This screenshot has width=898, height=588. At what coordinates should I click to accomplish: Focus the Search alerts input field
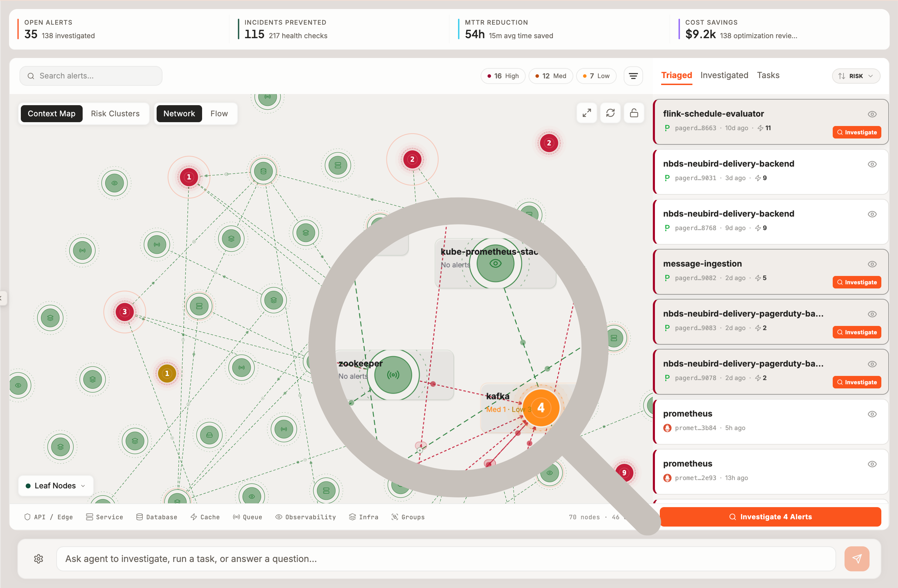tap(91, 76)
